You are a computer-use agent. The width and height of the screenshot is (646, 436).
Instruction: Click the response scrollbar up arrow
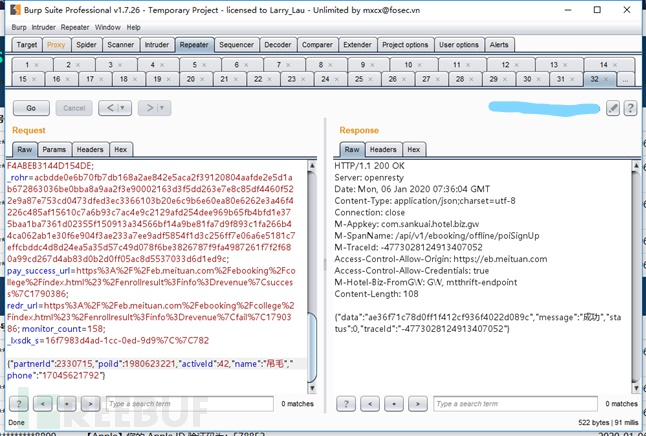click(636, 166)
